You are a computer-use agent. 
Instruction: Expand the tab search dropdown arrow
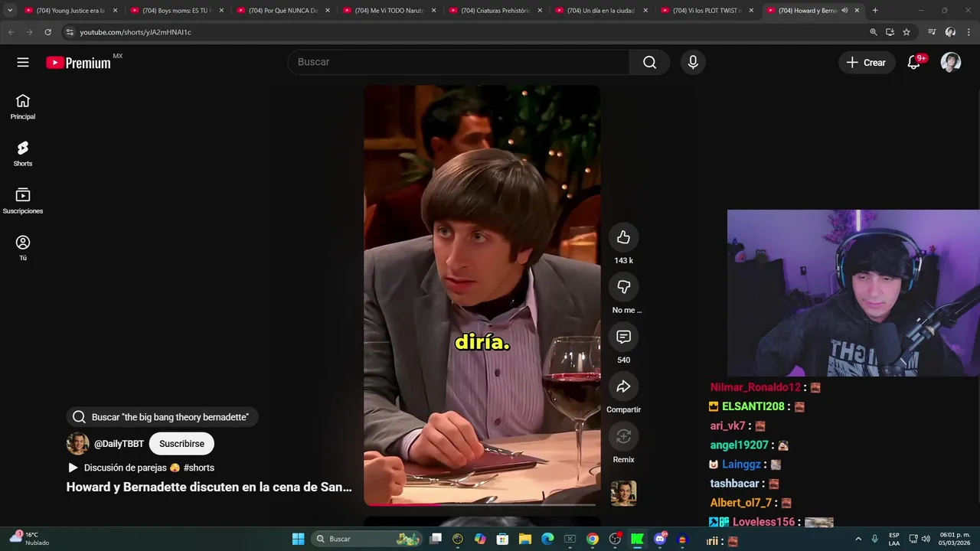click(x=10, y=11)
